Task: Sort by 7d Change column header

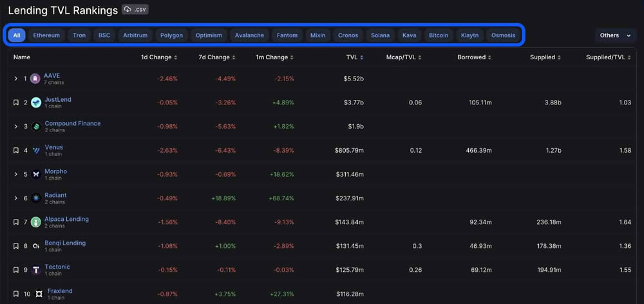Action: [217, 57]
